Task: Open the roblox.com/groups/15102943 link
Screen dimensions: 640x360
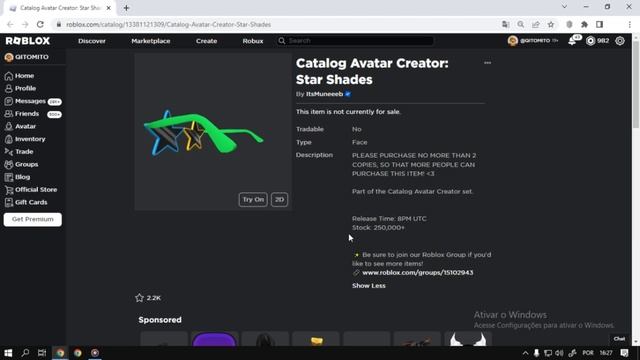Action: (x=418, y=273)
